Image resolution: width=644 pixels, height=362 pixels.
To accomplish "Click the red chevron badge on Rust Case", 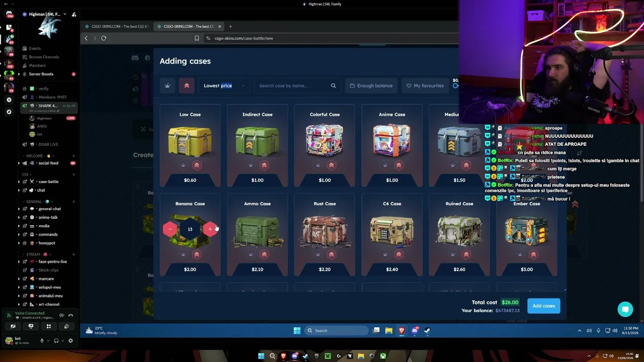I will tap(332, 254).
